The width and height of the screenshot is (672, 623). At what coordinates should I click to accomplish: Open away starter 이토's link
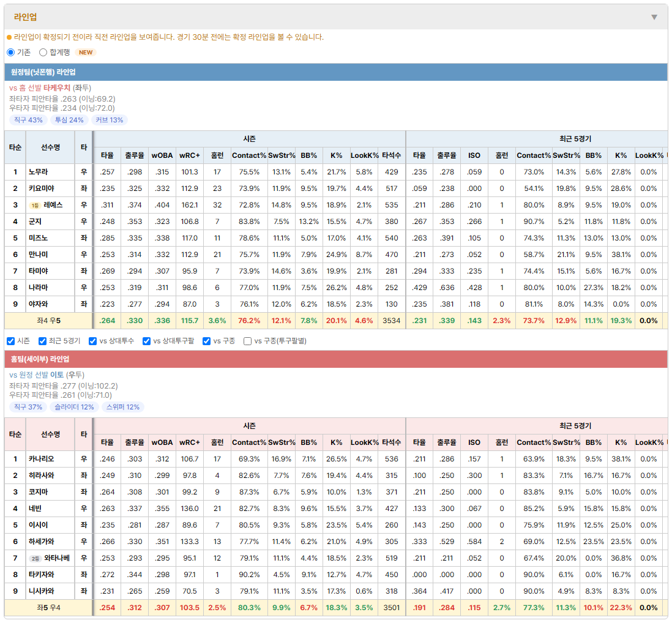click(57, 375)
